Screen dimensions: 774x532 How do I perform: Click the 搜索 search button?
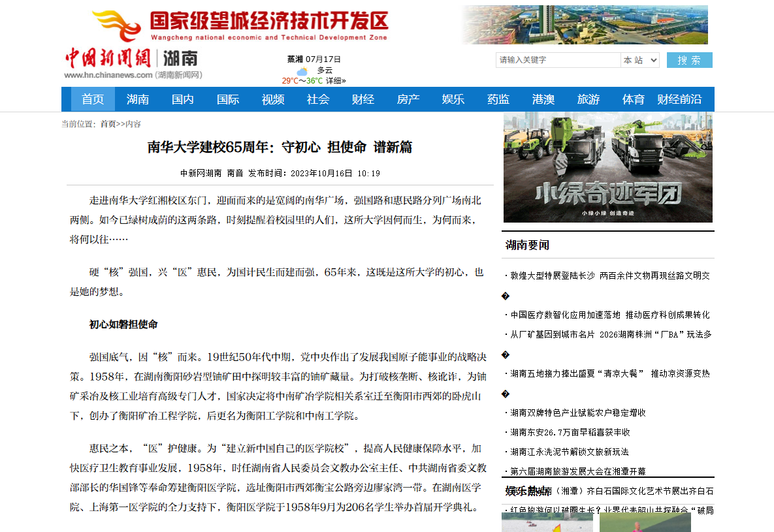click(x=690, y=60)
